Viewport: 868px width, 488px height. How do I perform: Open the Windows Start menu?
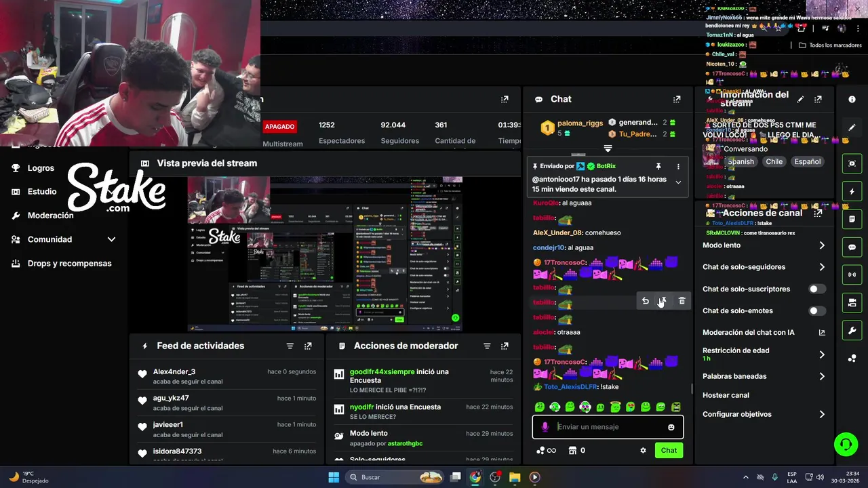[334, 477]
